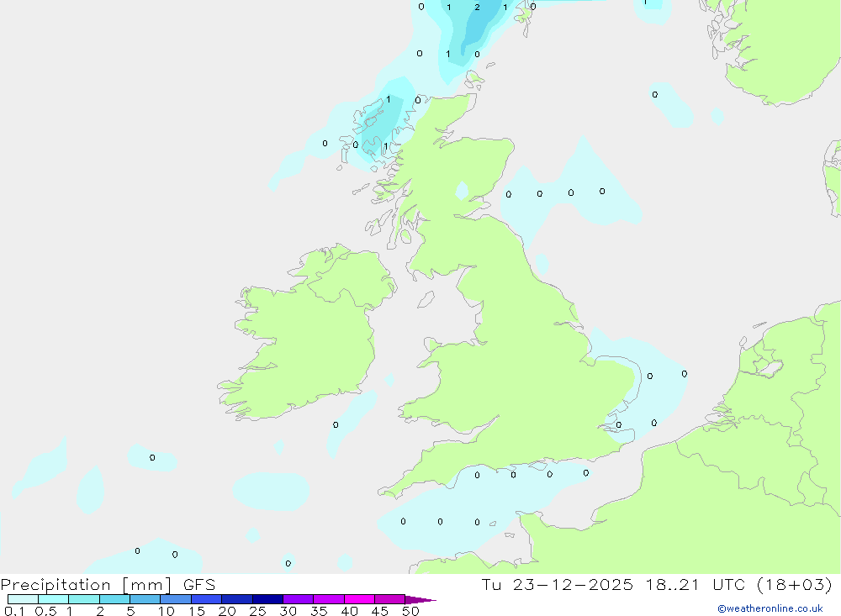Pick the 10–15 mm legend color swatch
841x616 pixels.
click(176, 599)
